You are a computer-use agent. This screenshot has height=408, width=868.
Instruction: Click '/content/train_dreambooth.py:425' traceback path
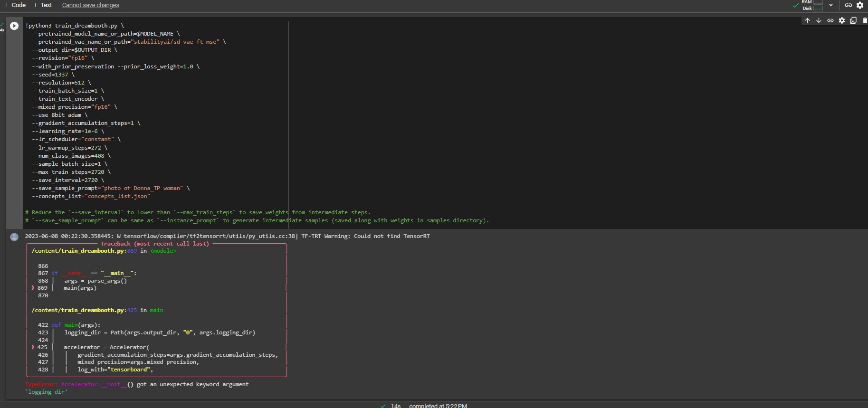(84, 310)
